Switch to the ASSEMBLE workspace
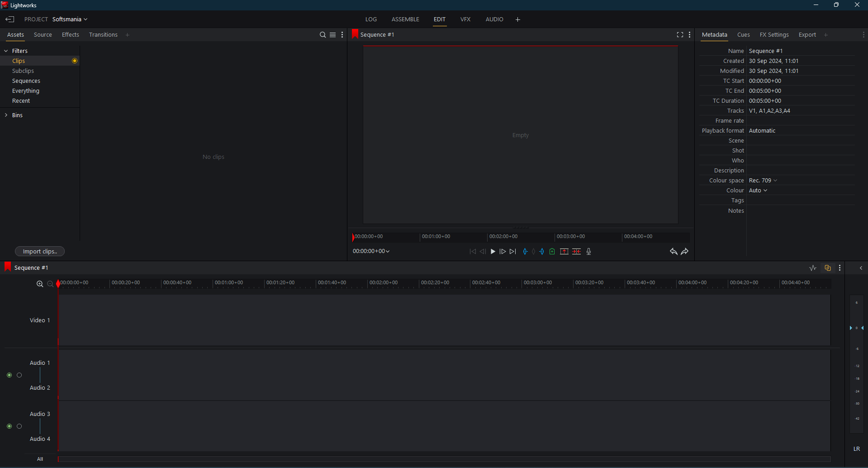Screen dimensions: 868x468 [x=405, y=19]
